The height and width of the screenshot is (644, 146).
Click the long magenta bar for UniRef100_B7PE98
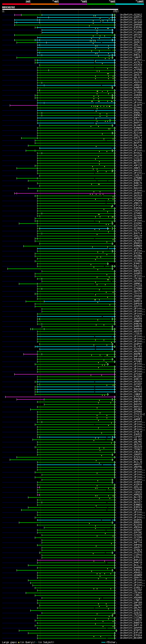(x=60, y=397)
